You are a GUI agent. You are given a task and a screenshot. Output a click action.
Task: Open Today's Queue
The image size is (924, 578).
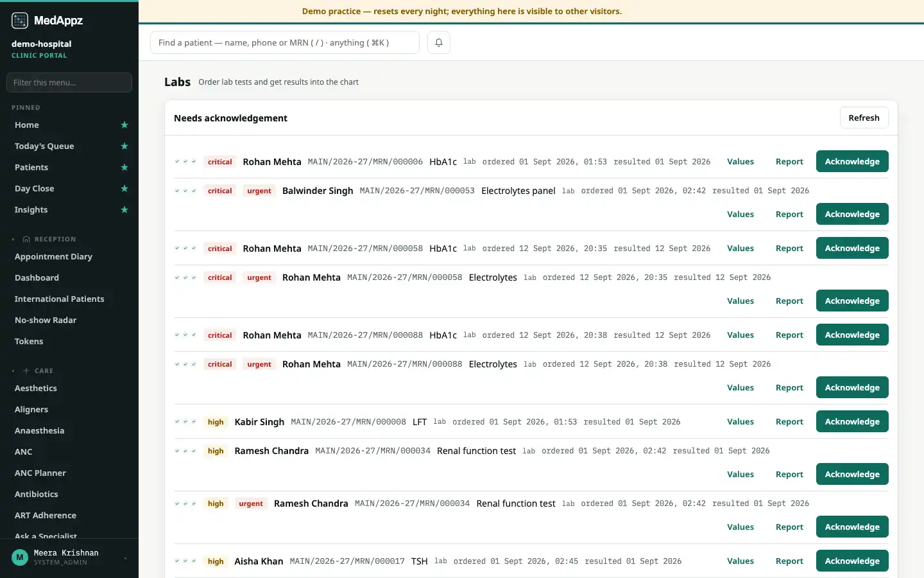tap(44, 146)
